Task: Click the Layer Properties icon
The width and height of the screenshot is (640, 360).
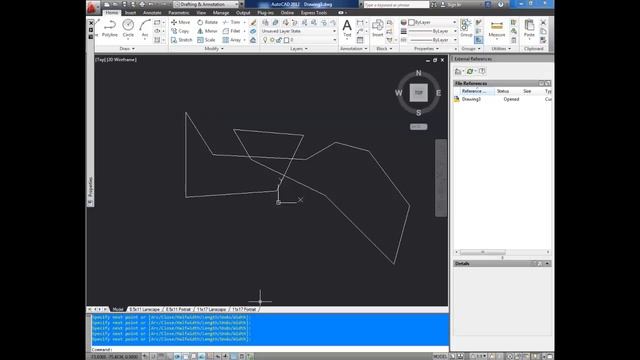Action: 265,22
